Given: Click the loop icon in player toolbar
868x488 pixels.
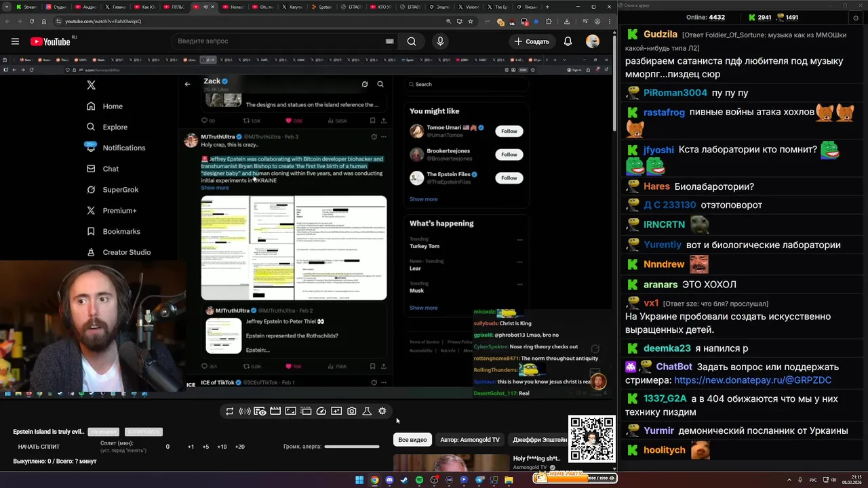Looking at the screenshot, I should coord(230,411).
